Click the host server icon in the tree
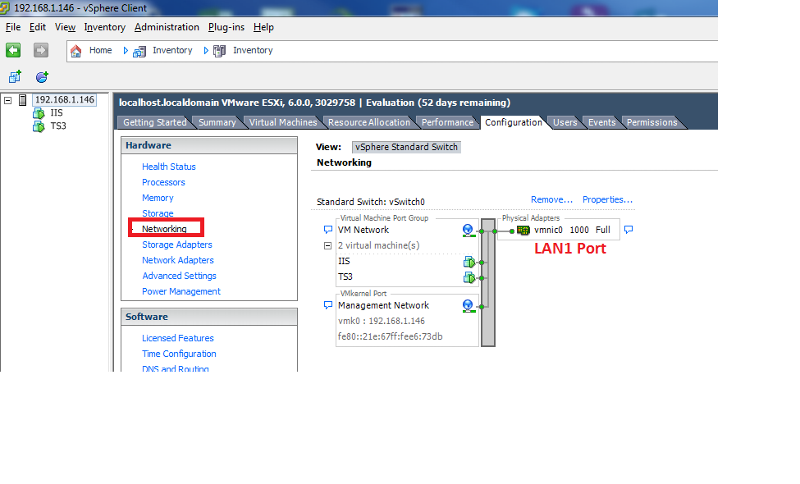The height and width of the screenshot is (484, 800). (x=22, y=100)
